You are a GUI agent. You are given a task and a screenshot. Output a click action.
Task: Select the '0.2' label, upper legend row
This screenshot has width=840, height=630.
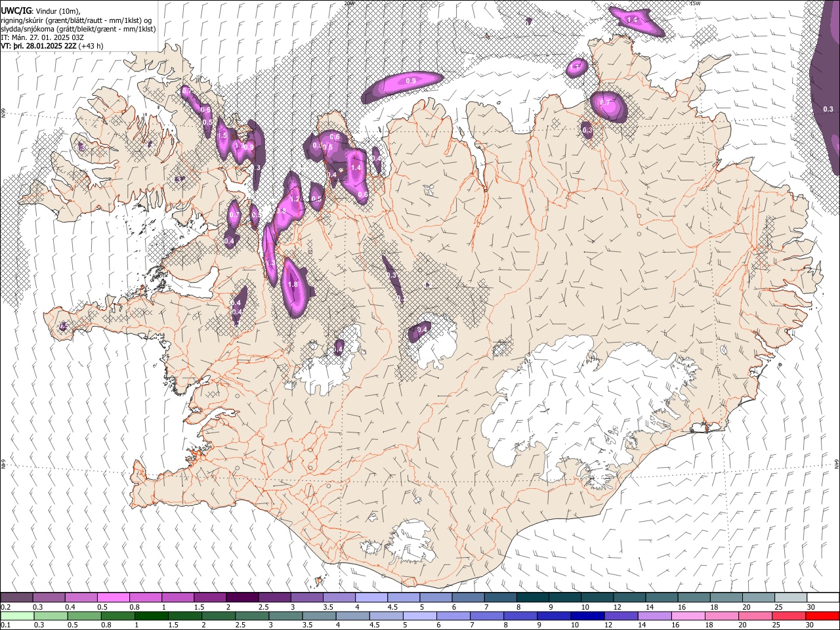coord(5,607)
